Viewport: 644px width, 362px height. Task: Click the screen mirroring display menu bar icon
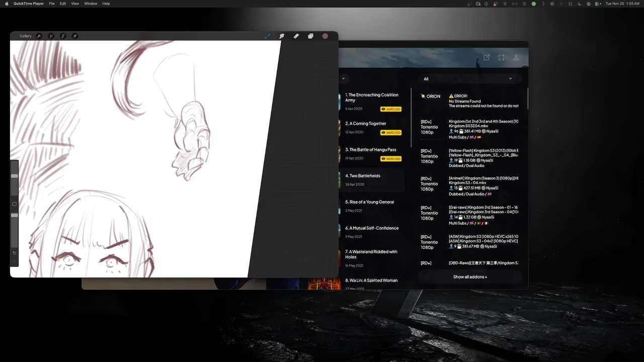click(478, 4)
